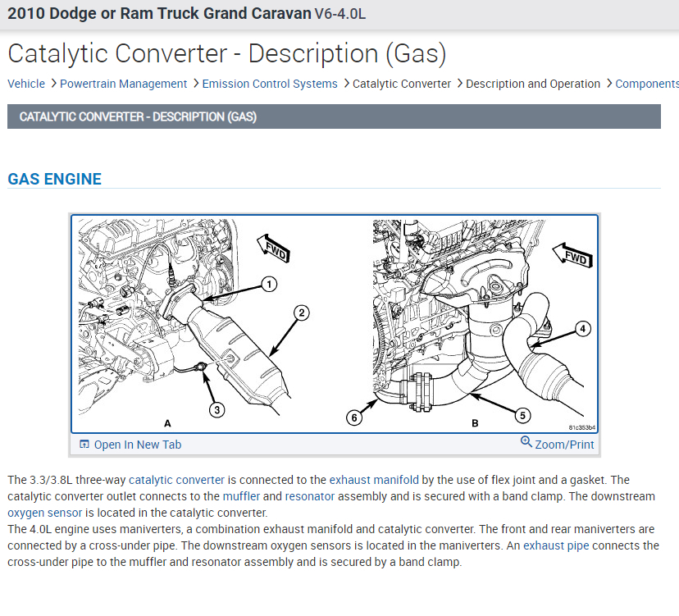Click chevron before Description and Operation
The image size is (679, 616).
(459, 83)
